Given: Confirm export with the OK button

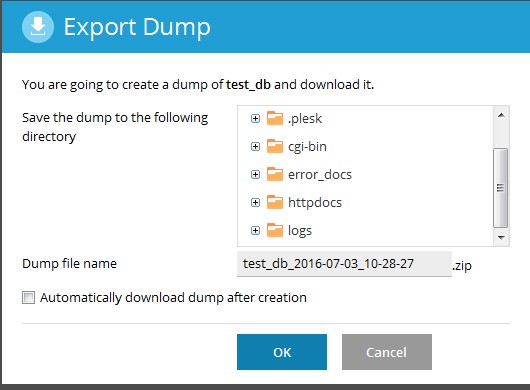Looking at the screenshot, I should (282, 352).
